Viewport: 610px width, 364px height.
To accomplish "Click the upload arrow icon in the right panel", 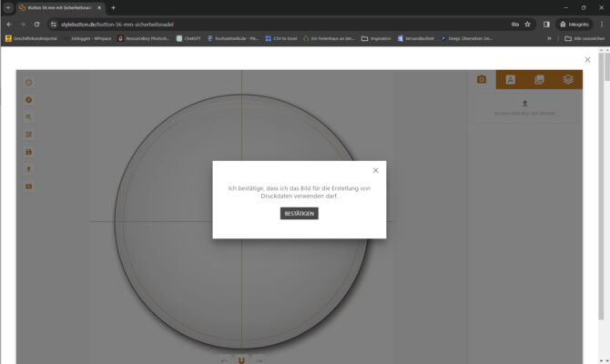I will point(524,103).
